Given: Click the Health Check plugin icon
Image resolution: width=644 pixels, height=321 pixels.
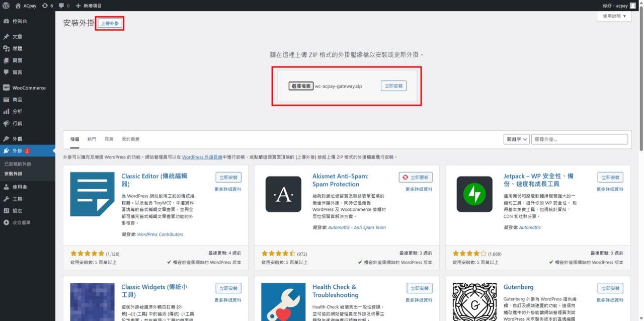Looking at the screenshot, I should tap(283, 302).
